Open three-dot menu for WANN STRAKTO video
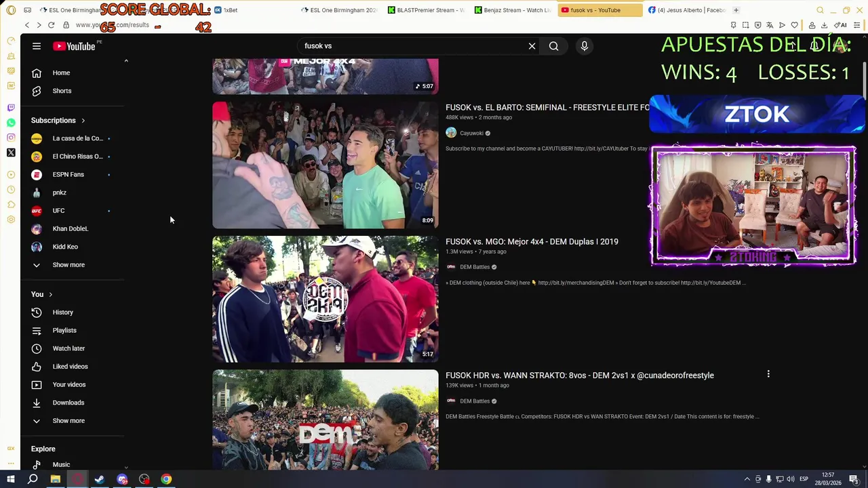 pos(768,374)
